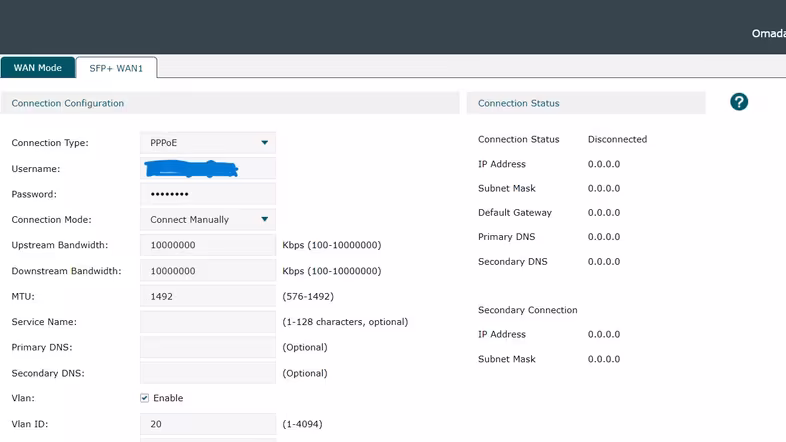This screenshot has height=442, width=786.
Task: Click the Primary DNS label in Connection Status
Action: tap(506, 237)
